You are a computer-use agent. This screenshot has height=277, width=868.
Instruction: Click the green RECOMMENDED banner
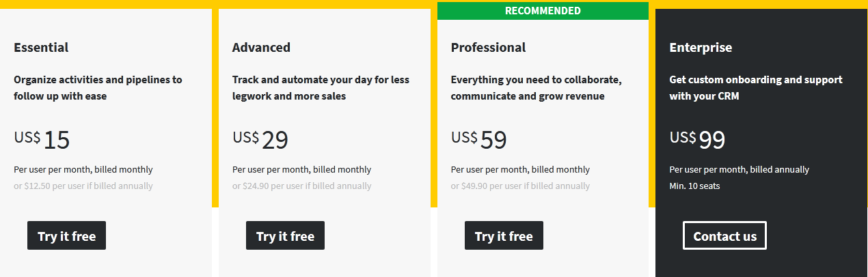543,11
